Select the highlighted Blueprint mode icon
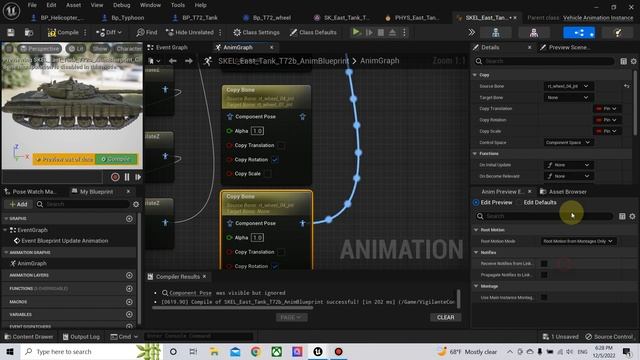The width and height of the screenshot is (640, 360). click(579, 32)
